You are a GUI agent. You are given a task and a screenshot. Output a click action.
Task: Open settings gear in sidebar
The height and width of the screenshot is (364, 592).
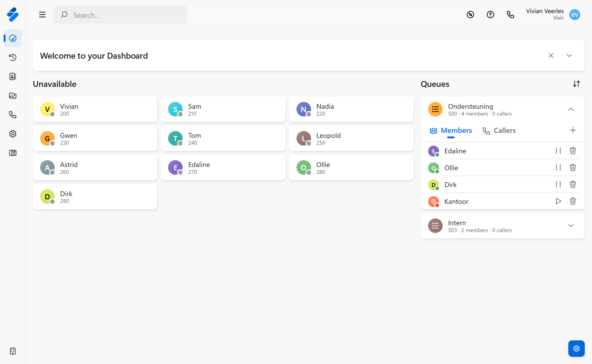13,134
